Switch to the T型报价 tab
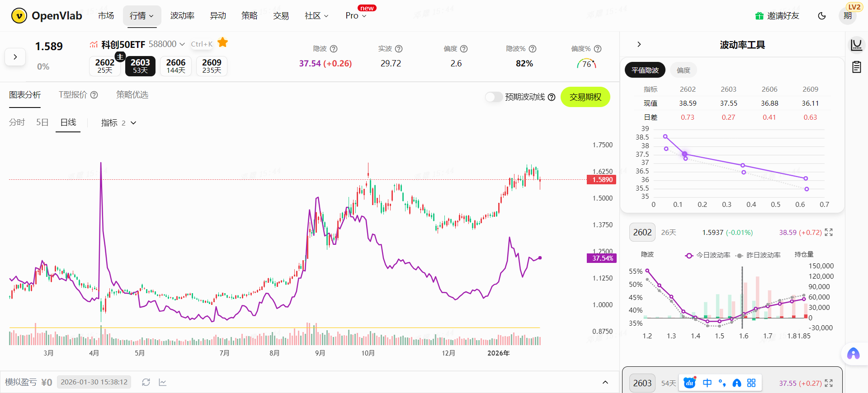The height and width of the screenshot is (393, 868). 78,95
